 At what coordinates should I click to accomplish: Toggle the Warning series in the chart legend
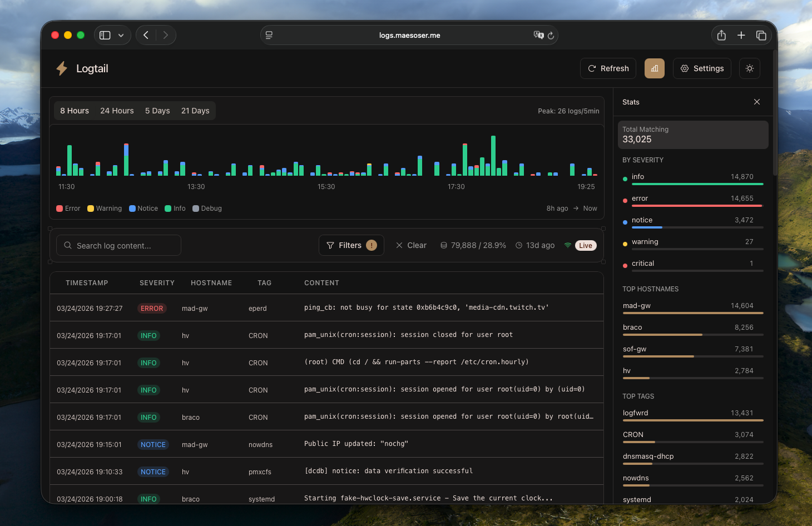point(105,209)
